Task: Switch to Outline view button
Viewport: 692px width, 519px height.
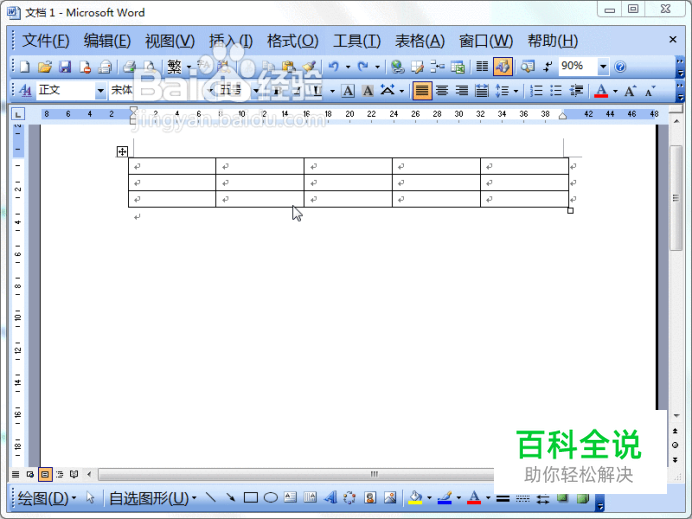Action: (x=60, y=474)
